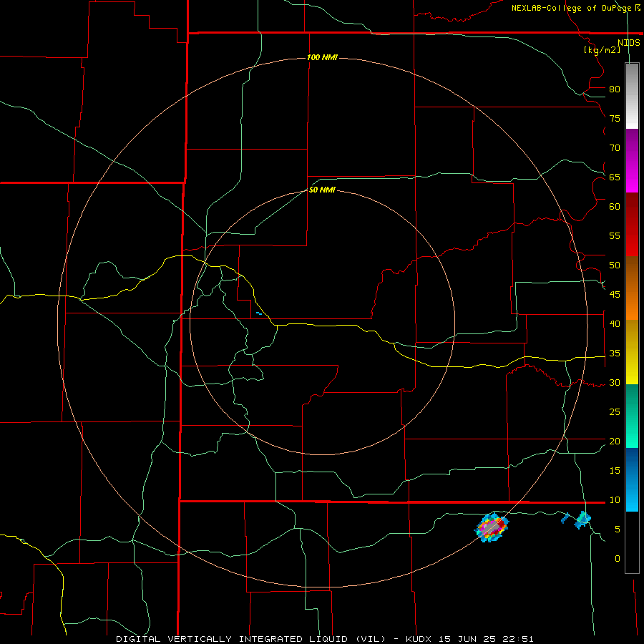The image size is (644, 644).
Task: Click the '25' scale value on the legend
Action: point(615,412)
